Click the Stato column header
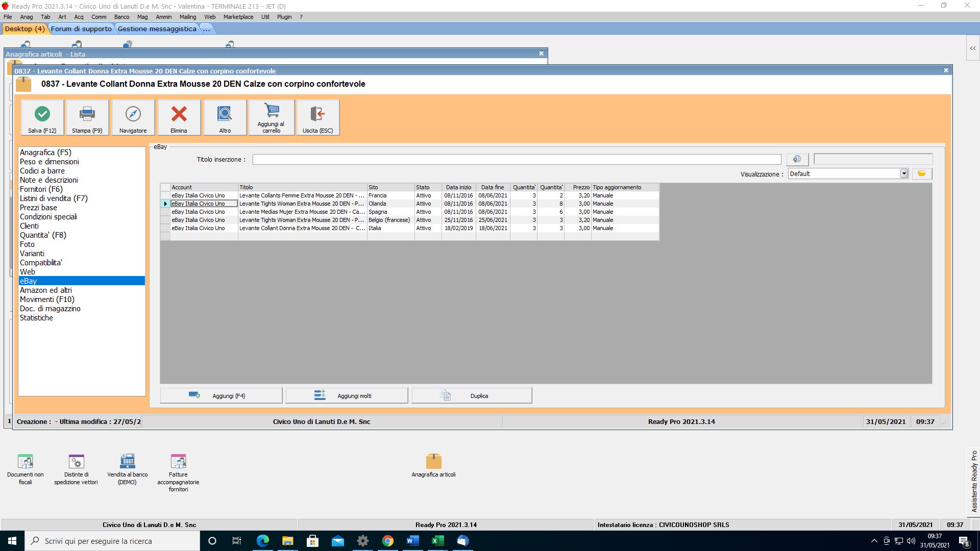Image resolution: width=980 pixels, height=551 pixels. [428, 187]
